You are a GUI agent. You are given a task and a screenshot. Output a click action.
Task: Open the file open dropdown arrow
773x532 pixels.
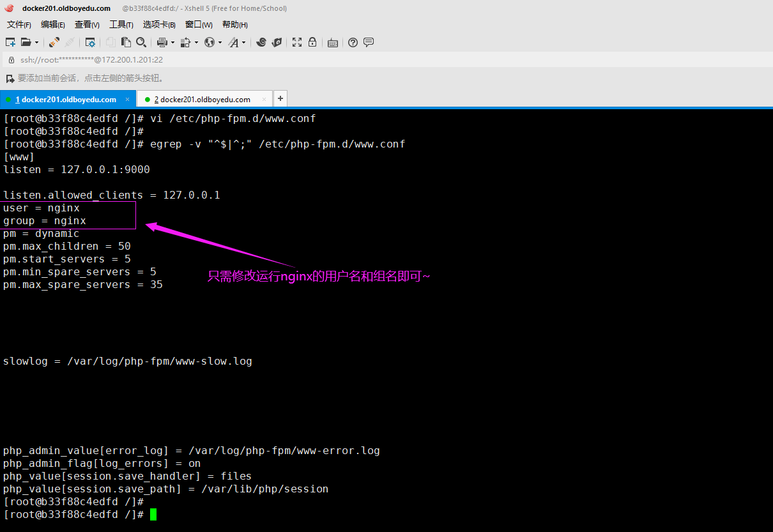tap(37, 42)
